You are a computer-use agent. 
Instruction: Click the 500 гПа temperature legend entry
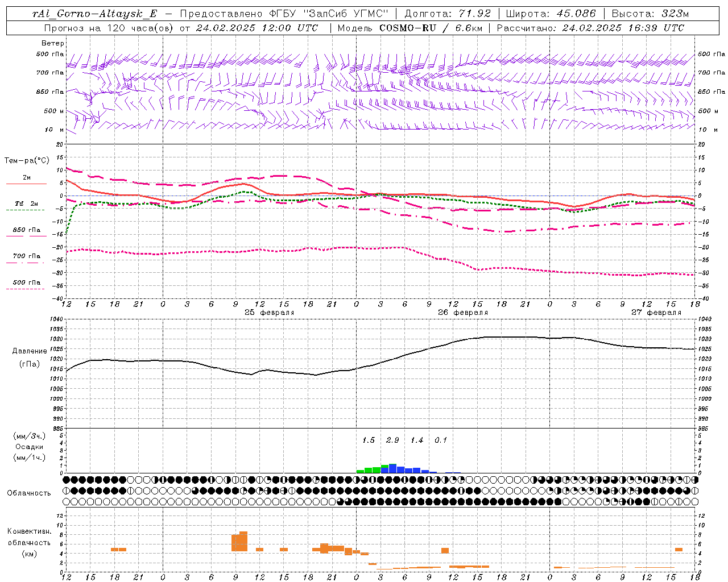26,282
